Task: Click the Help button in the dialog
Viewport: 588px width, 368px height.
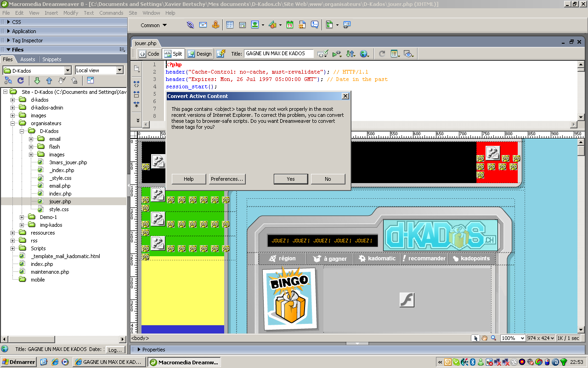Action: point(189,179)
